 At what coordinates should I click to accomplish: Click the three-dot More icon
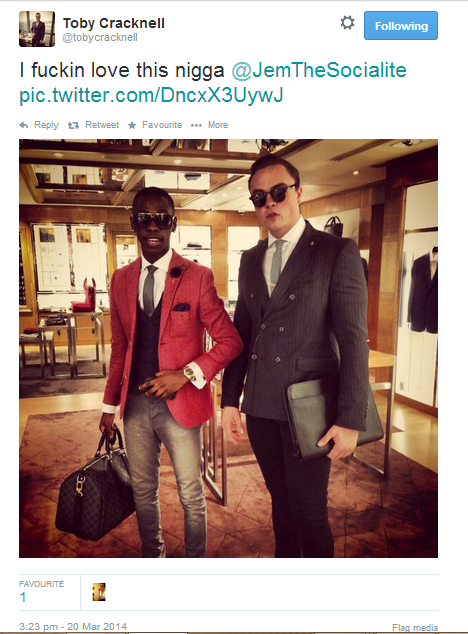tap(196, 125)
